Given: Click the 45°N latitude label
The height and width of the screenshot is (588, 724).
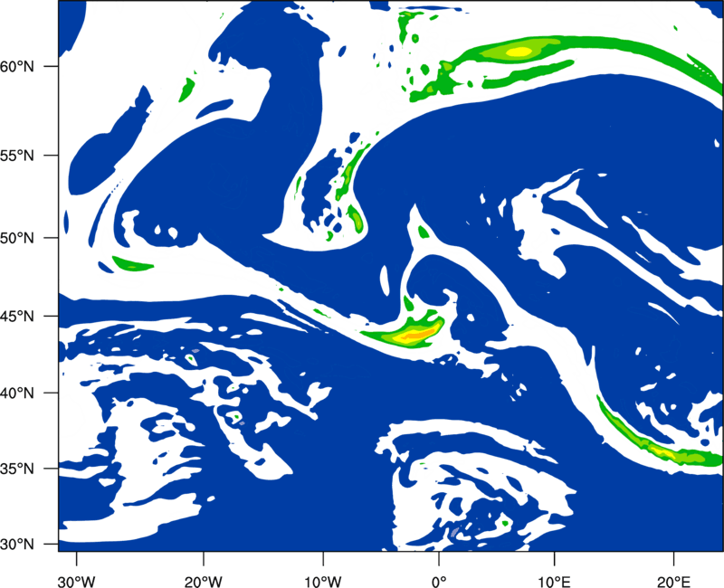Looking at the screenshot, I should [x=17, y=316].
